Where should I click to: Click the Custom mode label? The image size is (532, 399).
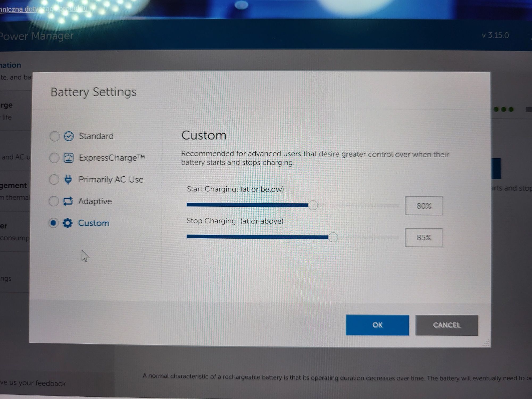pyautogui.click(x=94, y=223)
